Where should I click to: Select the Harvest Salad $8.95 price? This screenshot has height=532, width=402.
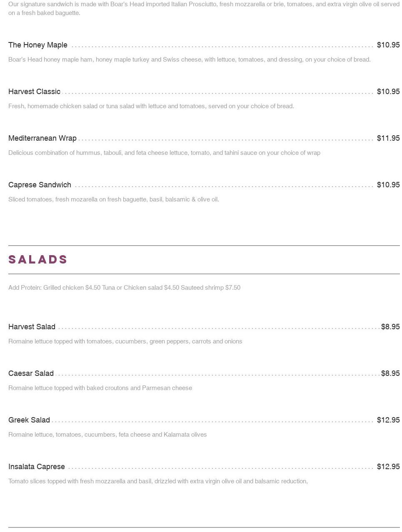(x=390, y=327)
